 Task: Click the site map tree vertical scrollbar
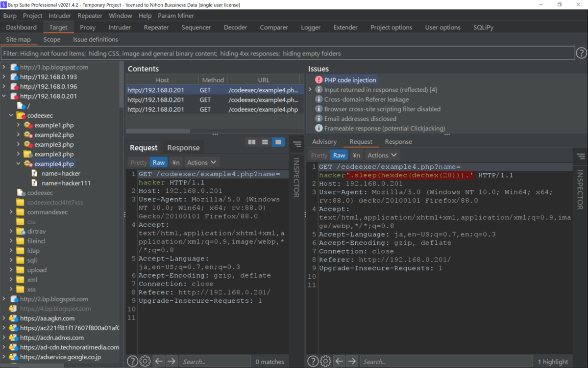tap(122, 85)
